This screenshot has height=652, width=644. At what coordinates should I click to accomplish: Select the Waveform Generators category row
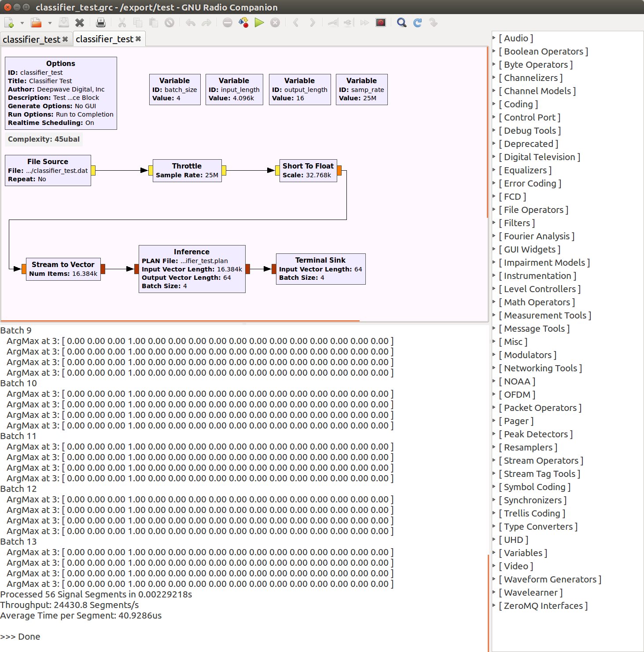(567, 579)
